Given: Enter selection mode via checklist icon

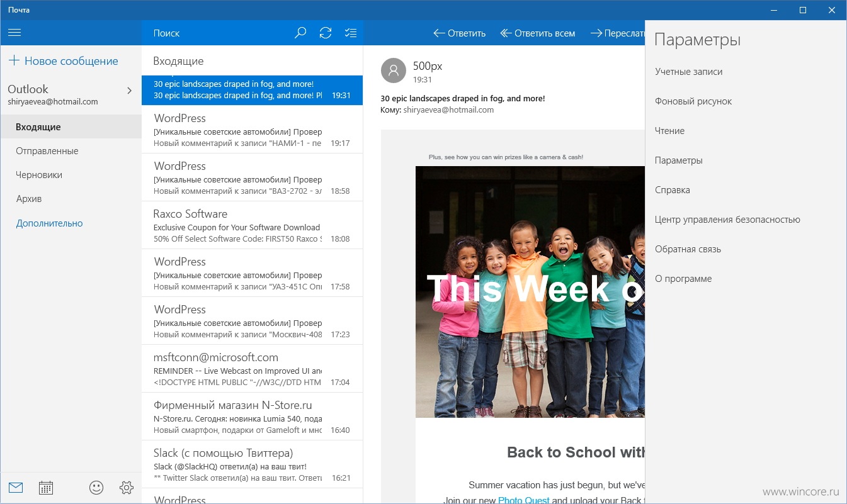Looking at the screenshot, I should (x=351, y=33).
